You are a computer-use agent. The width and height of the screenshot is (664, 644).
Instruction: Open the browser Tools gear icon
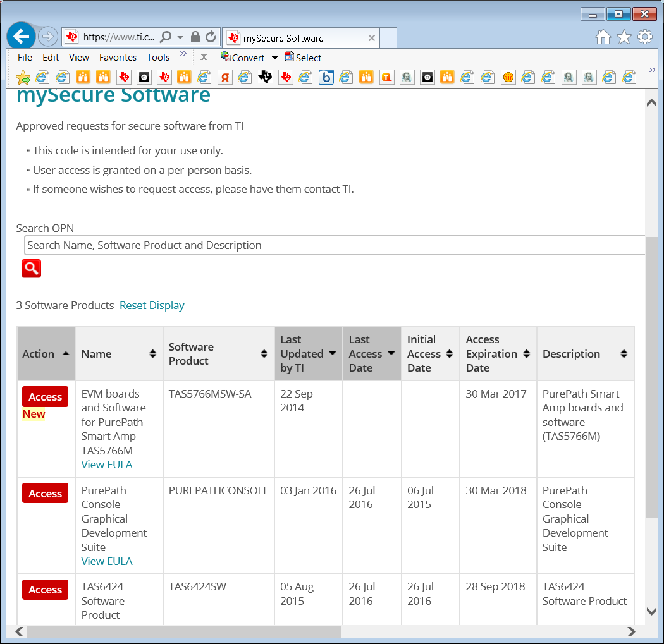point(645,37)
